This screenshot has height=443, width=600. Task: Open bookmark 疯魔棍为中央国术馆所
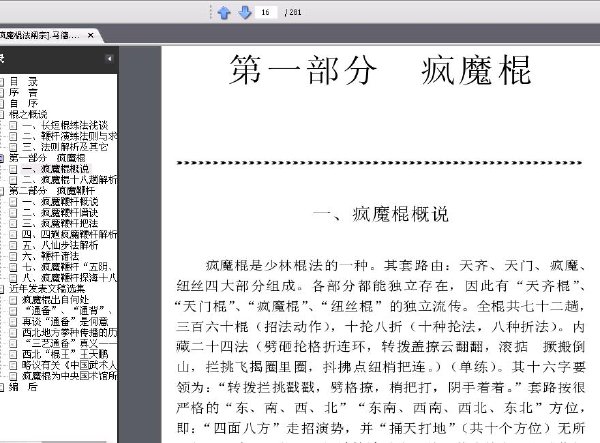point(70,376)
